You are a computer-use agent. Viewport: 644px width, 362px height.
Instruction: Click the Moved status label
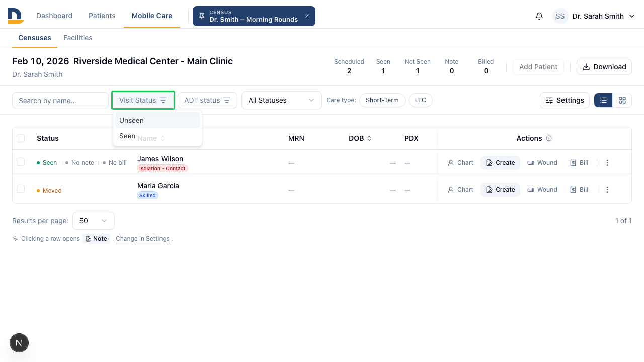pos(49,191)
